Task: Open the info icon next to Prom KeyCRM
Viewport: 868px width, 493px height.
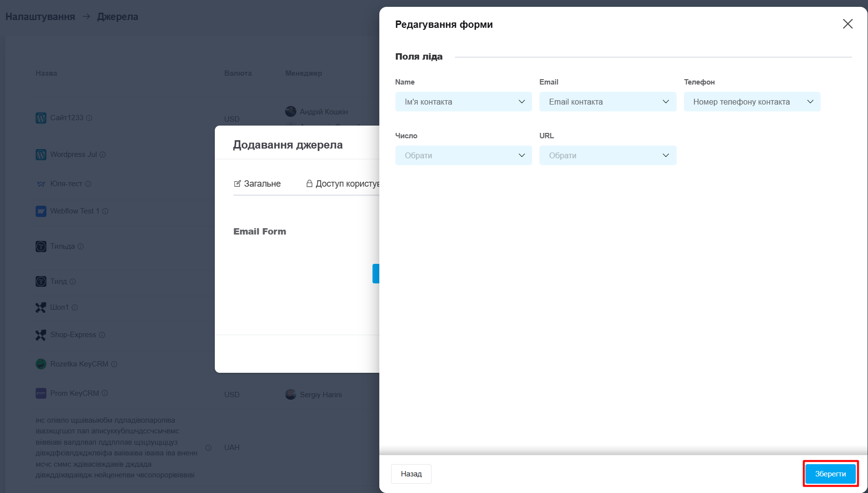Action: click(105, 393)
